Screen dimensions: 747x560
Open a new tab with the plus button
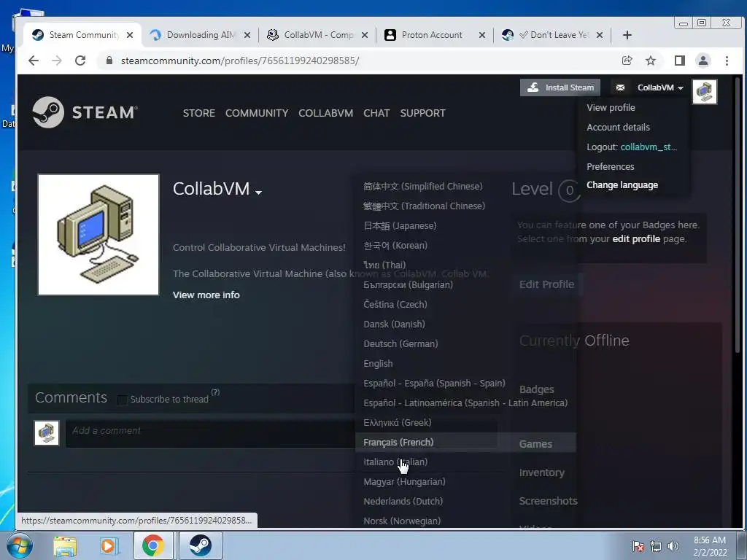click(627, 35)
